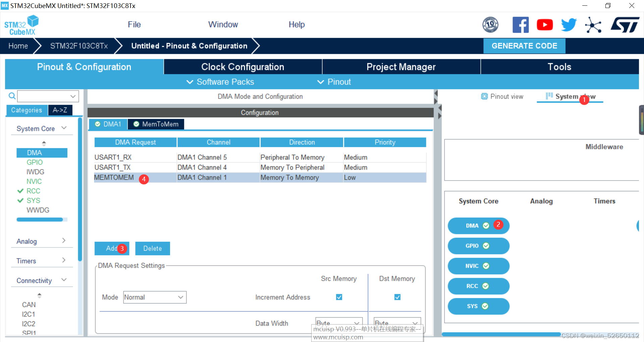Viewport: 644px width, 342px height.
Task: Switch to Tools tab
Action: tap(559, 67)
